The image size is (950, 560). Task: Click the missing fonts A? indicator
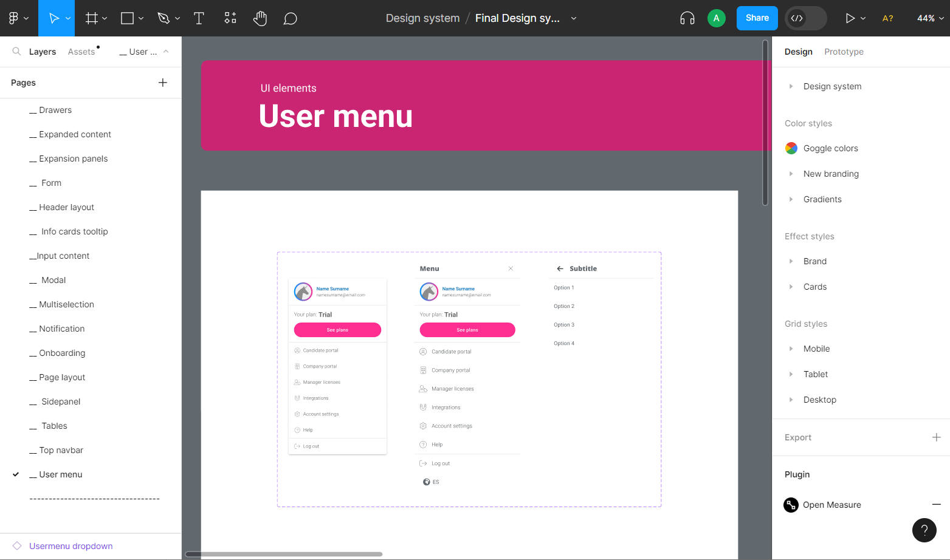[x=888, y=18]
